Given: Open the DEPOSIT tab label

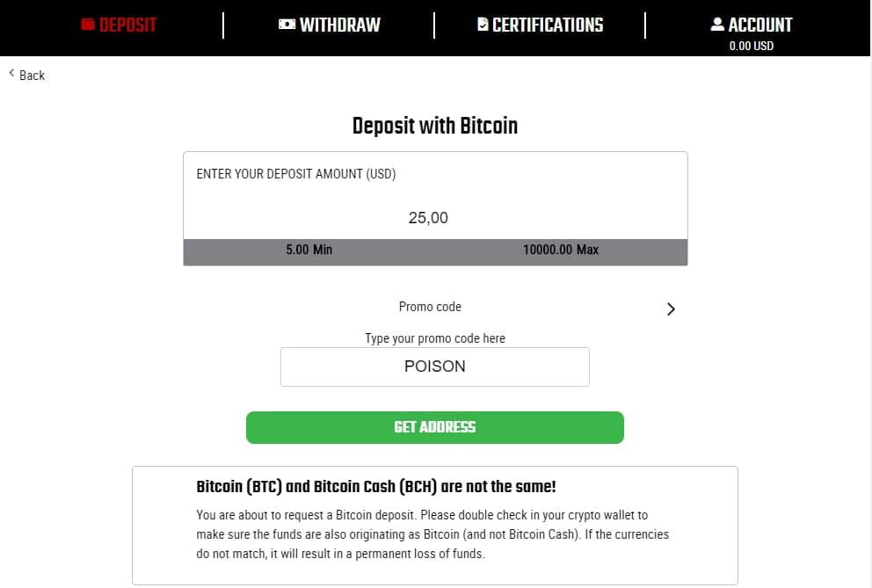Looking at the screenshot, I should [x=127, y=25].
